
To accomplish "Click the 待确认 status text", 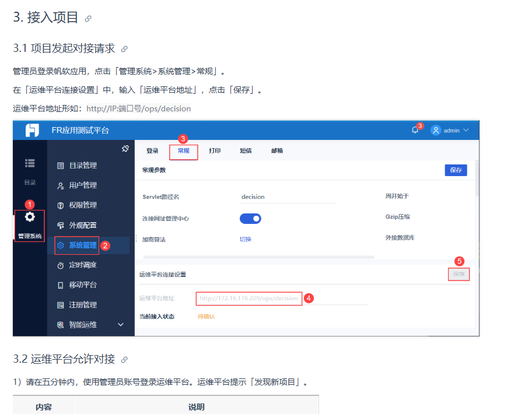I will 206,317.
